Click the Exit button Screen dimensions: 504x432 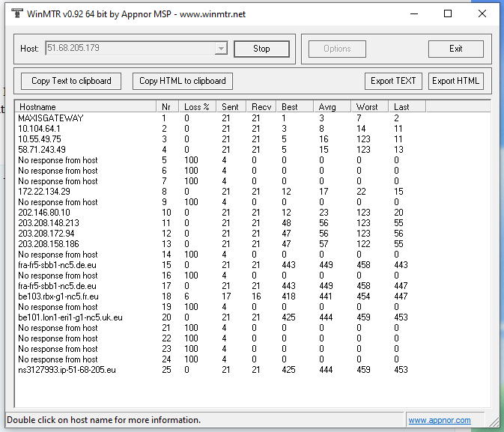(455, 49)
